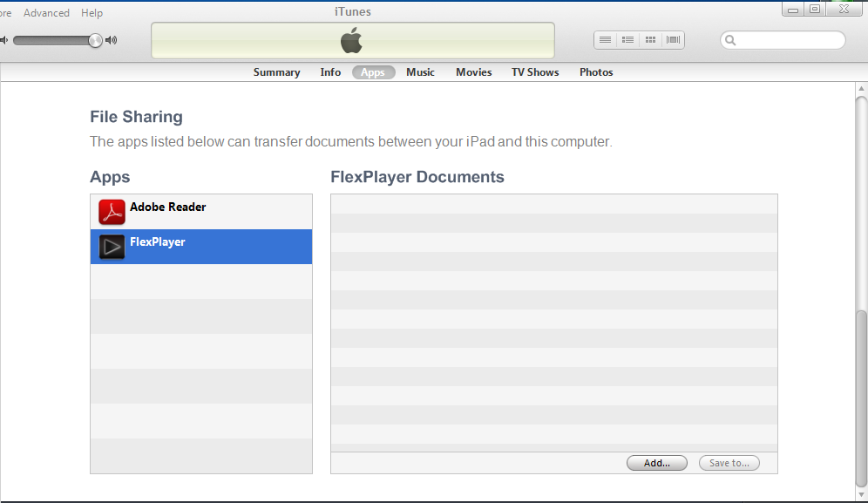Click the scrollbar up arrow
868x503 pixels.
pyautogui.click(x=861, y=89)
